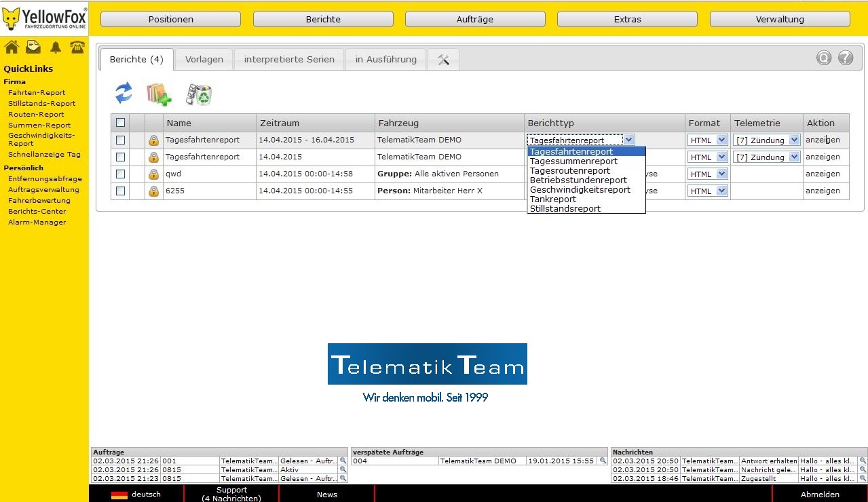Open help with the question mark icon
Viewport: 868px width, 502px height.
coord(846,58)
